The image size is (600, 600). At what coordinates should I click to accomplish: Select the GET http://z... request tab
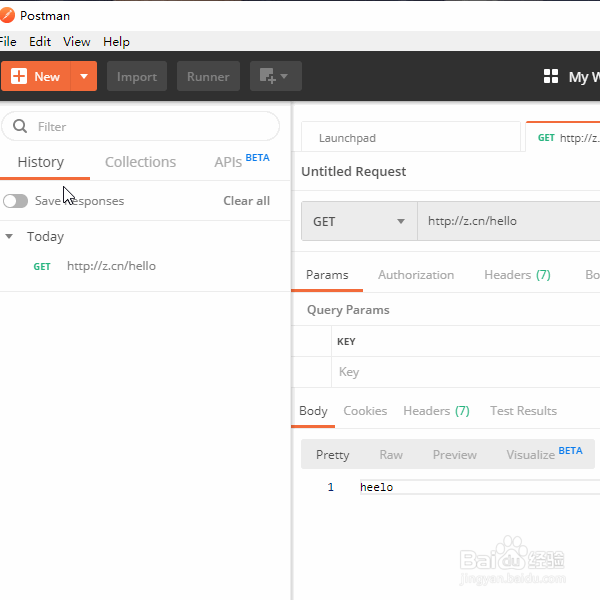click(x=564, y=137)
